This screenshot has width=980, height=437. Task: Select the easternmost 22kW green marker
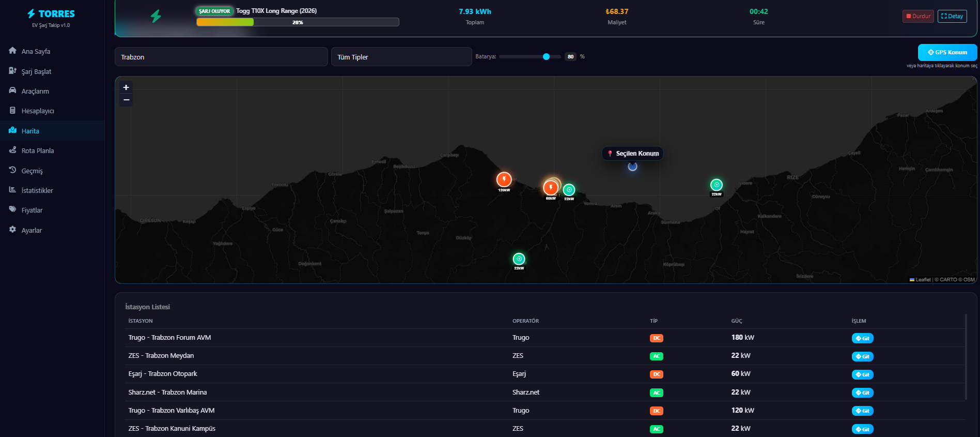click(716, 185)
